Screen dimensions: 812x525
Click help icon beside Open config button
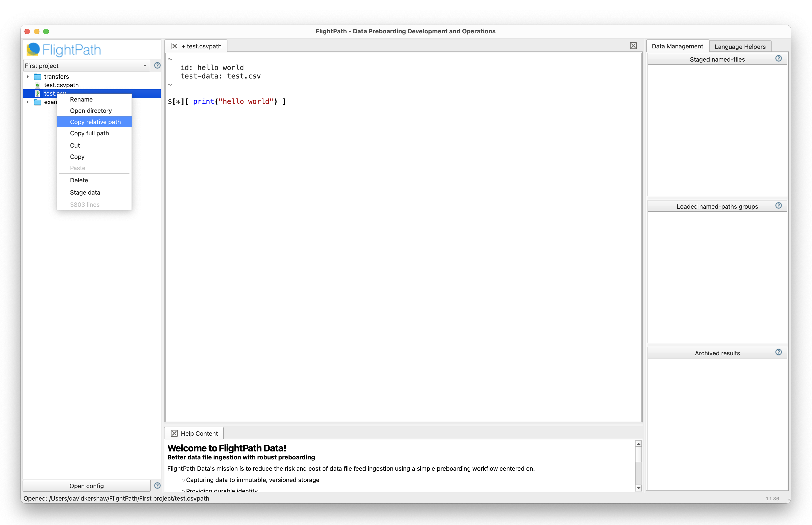pyautogui.click(x=157, y=486)
